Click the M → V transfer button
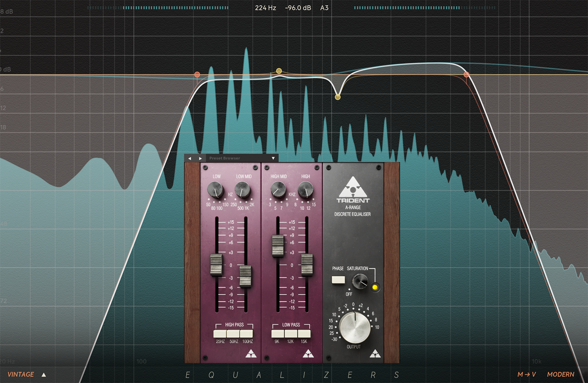 pos(526,374)
